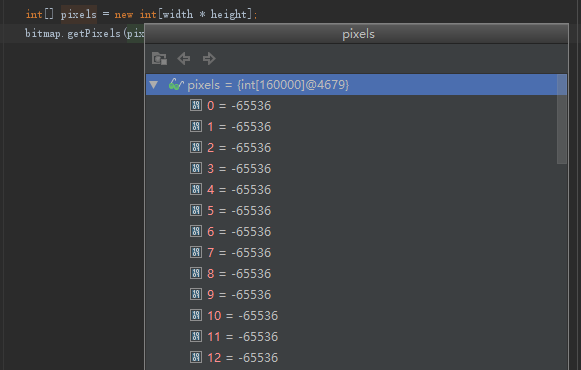Click bitmap.getPixels in the editor

(x=73, y=33)
